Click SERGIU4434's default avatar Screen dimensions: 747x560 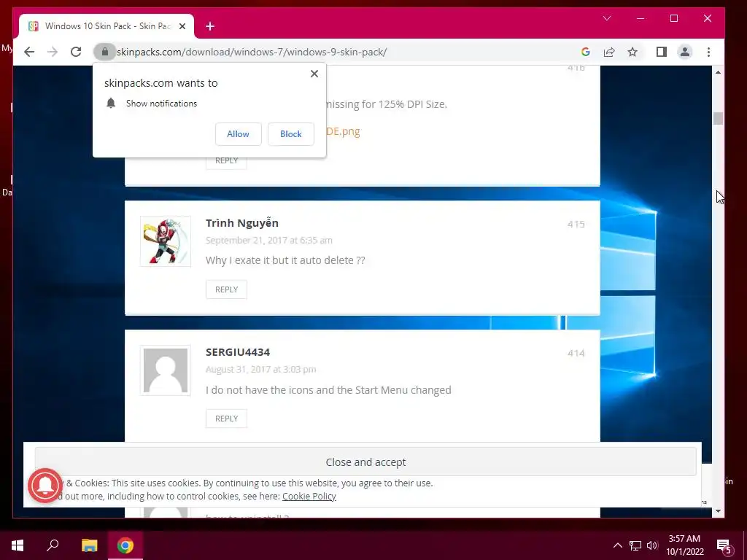(166, 370)
